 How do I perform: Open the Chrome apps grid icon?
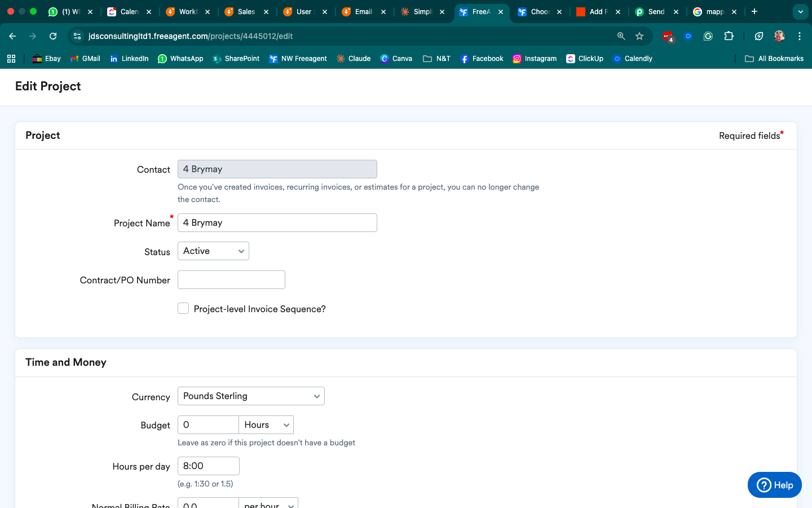pyautogui.click(x=11, y=59)
